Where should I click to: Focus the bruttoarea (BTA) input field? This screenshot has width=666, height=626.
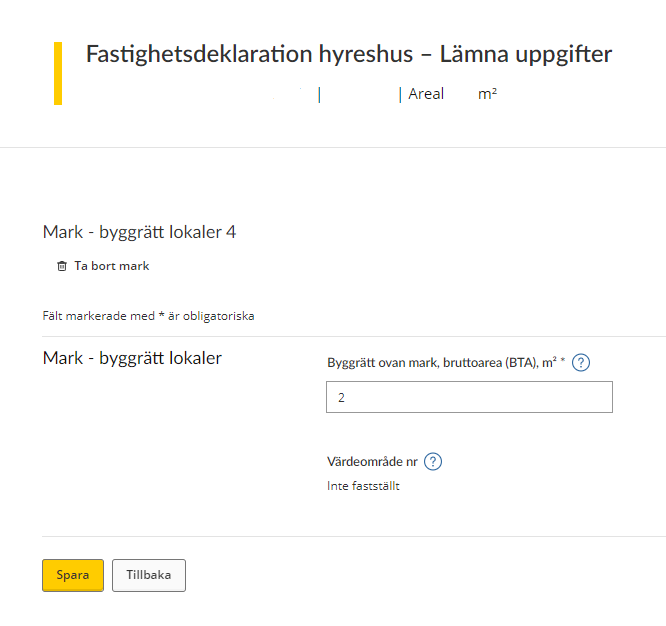[469, 397]
